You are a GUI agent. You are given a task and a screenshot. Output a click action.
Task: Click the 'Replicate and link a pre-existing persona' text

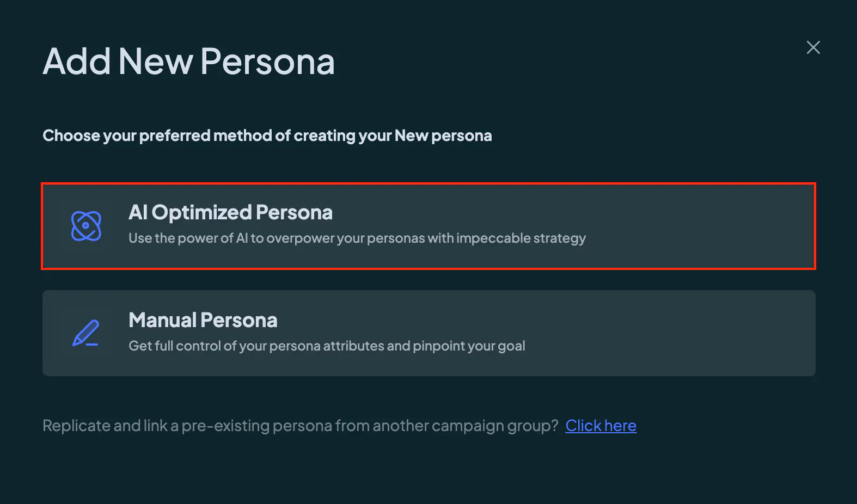[x=301, y=426]
